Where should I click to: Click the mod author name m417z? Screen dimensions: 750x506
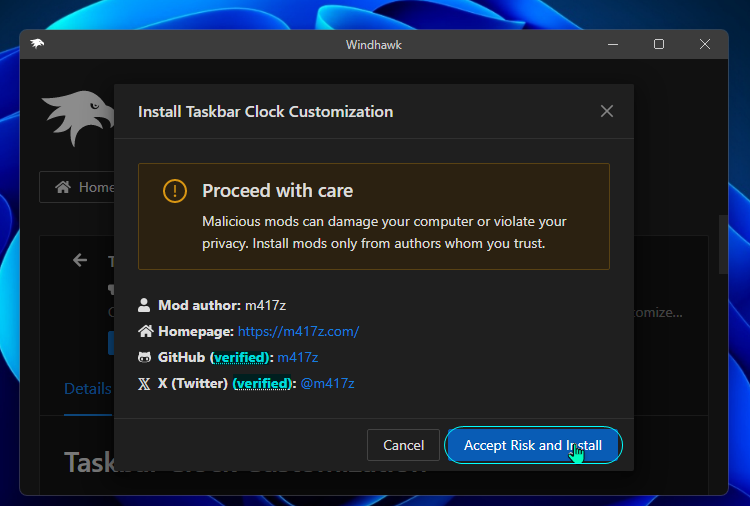point(265,305)
